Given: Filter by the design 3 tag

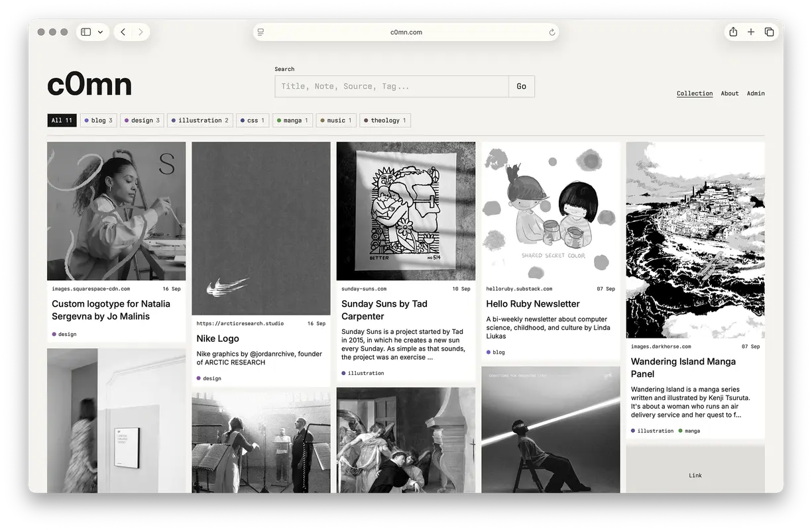Looking at the screenshot, I should tap(142, 121).
